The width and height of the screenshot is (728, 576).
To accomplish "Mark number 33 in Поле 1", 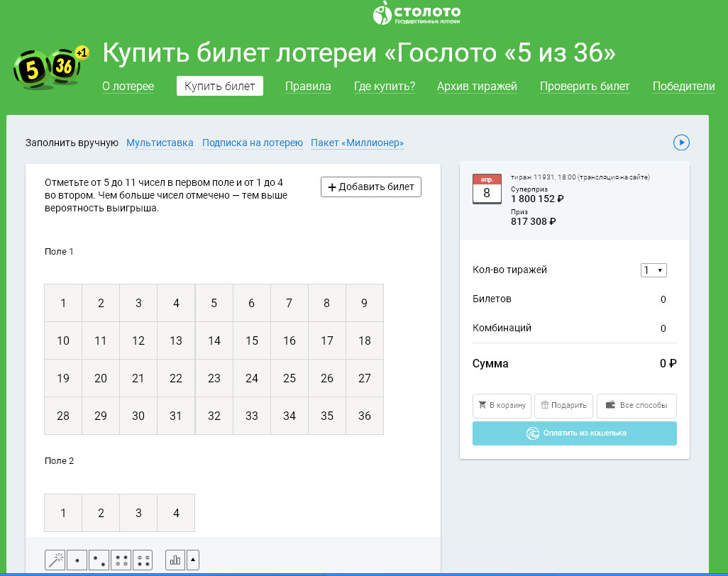I will click(x=252, y=416).
